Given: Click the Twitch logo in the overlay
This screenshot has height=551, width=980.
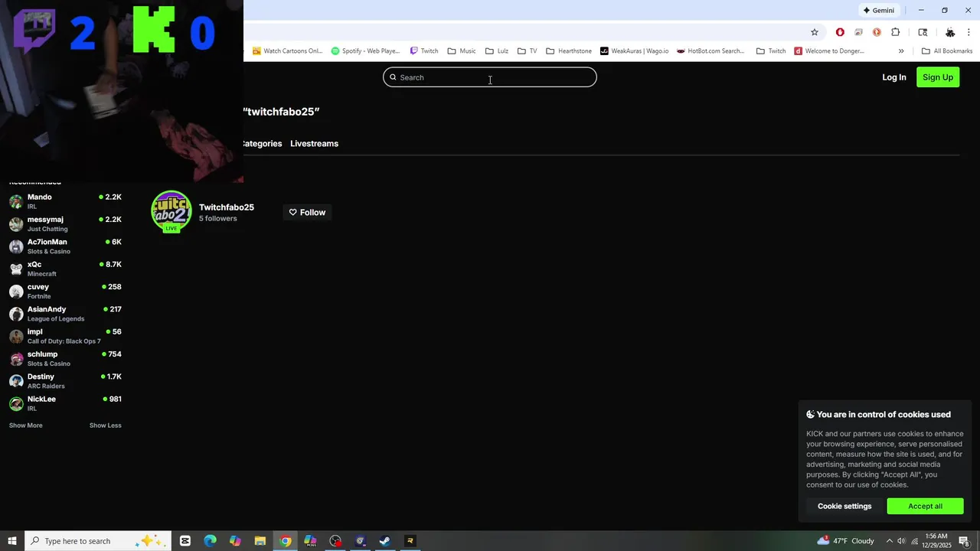Looking at the screenshot, I should pyautogui.click(x=34, y=31).
